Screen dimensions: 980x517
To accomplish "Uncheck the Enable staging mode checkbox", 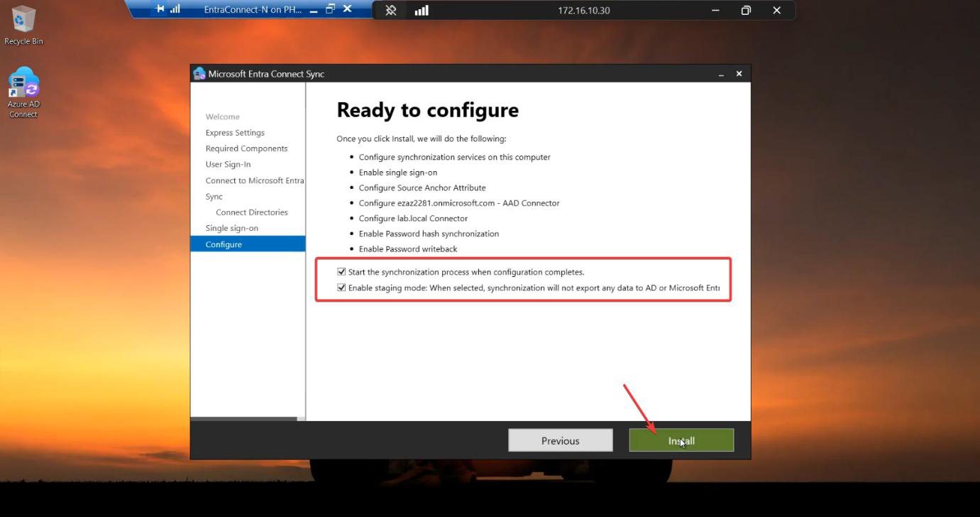I will pyautogui.click(x=341, y=288).
